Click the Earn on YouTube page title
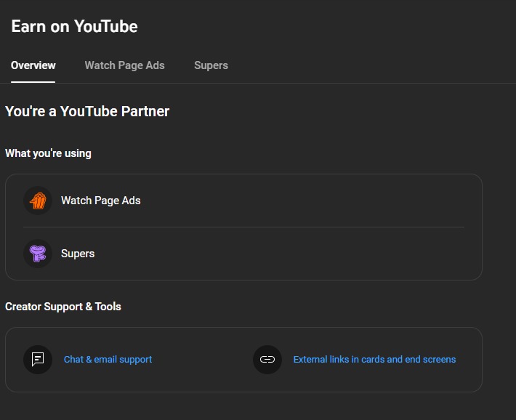Viewport: 516px width, 420px height. pyautogui.click(x=74, y=26)
